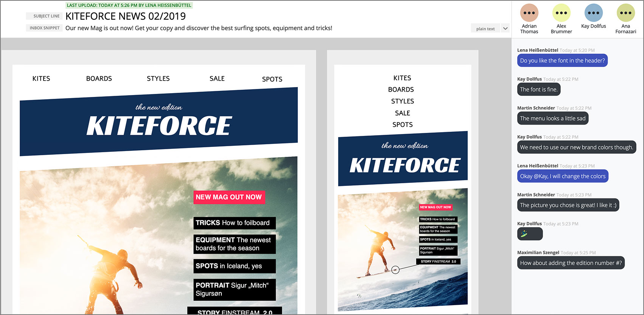Screen dimensions: 644x315
Task: Click KITEFORCE header banner in desktop preview
Action: pos(159,122)
